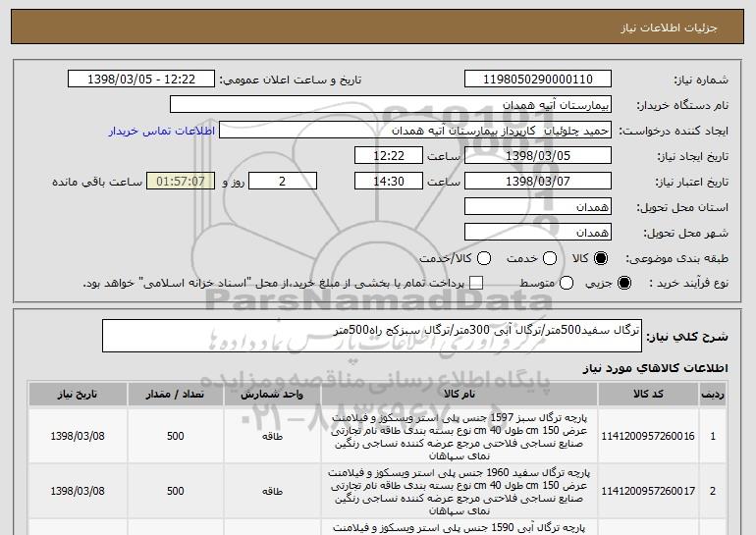Click the ایجاد کننده درخواست field
The width and height of the screenshot is (756, 535).
[x=415, y=131]
